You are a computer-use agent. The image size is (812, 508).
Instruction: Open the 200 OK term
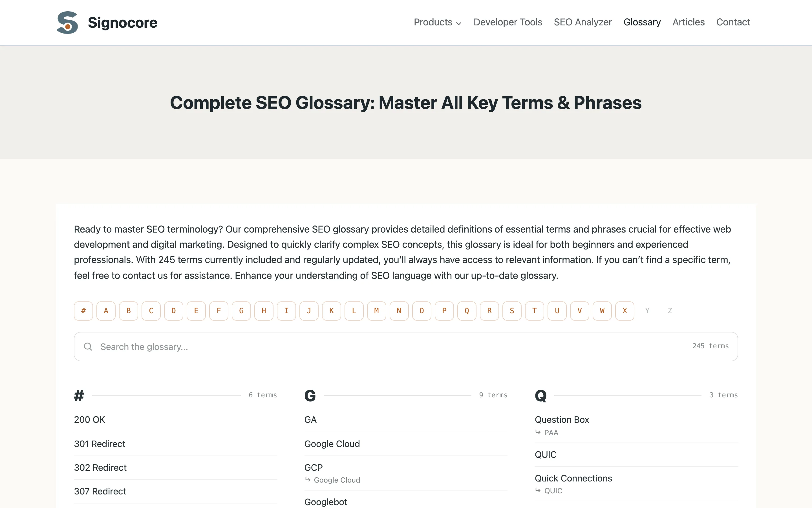pos(89,420)
